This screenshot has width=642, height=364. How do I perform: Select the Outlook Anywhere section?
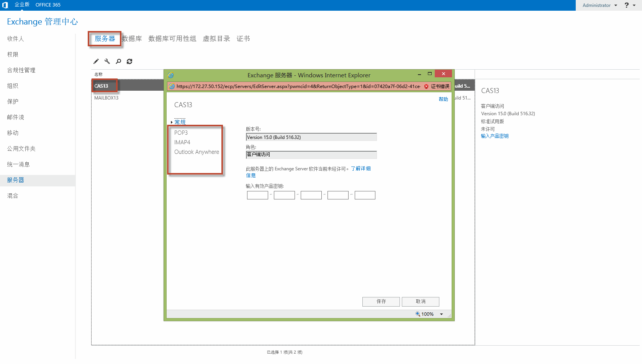pyautogui.click(x=197, y=152)
